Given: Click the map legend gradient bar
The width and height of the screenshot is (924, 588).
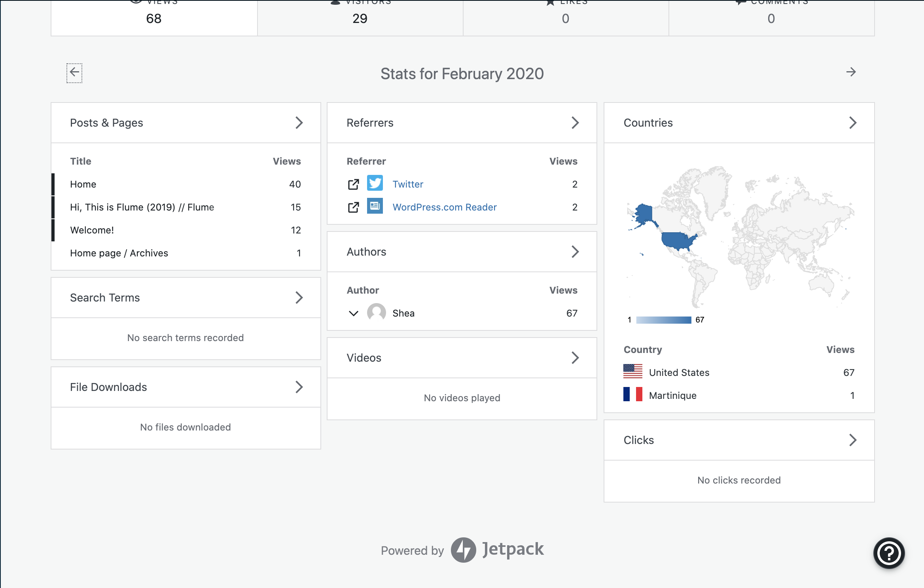Looking at the screenshot, I should 663,320.
